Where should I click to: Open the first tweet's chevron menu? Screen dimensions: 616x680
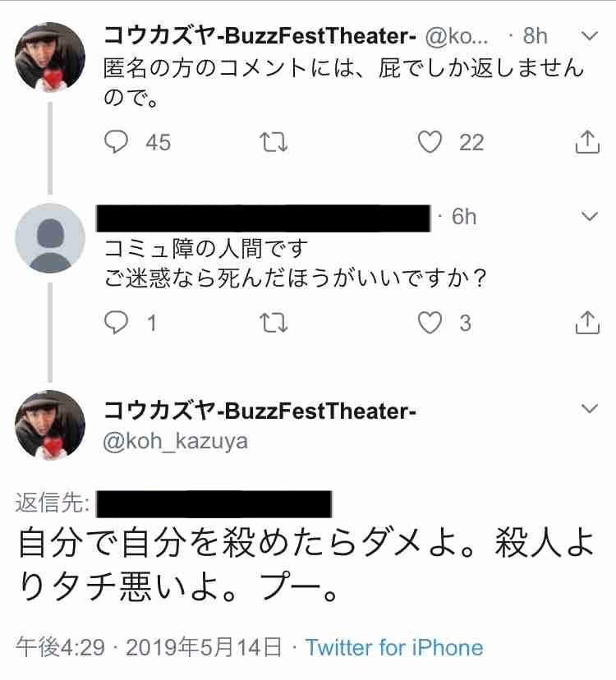(x=588, y=37)
